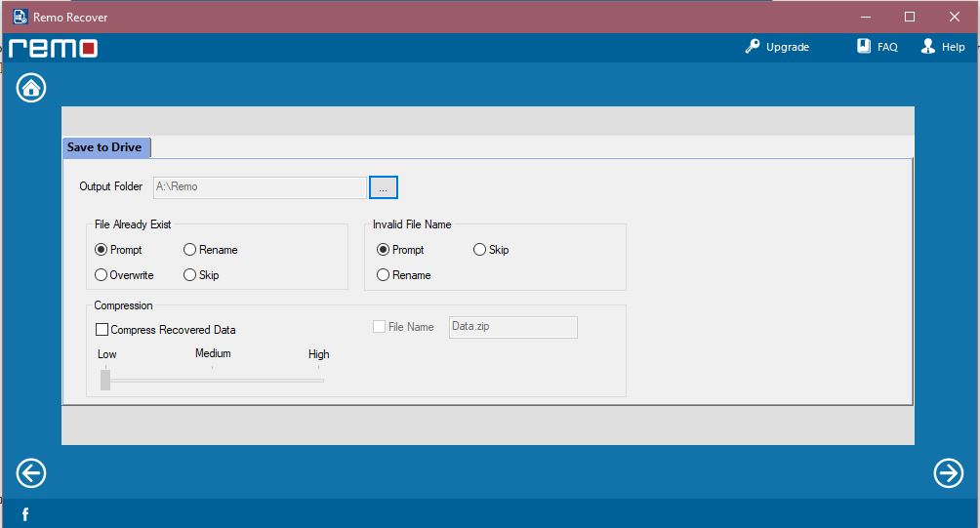The width and height of the screenshot is (980, 528).
Task: Click the Upgrade key icon
Action: click(753, 47)
